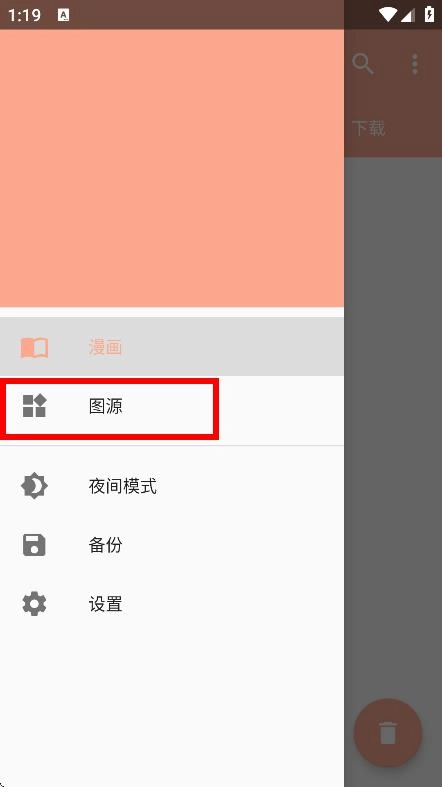Dismiss drawer by tapping dimmed area
The width and height of the screenshot is (442, 787).
coord(393,427)
